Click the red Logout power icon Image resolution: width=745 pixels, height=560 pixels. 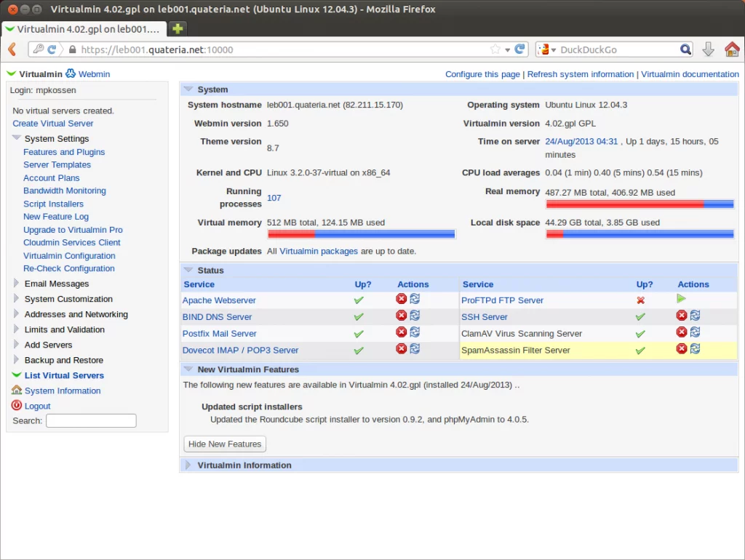click(x=17, y=405)
